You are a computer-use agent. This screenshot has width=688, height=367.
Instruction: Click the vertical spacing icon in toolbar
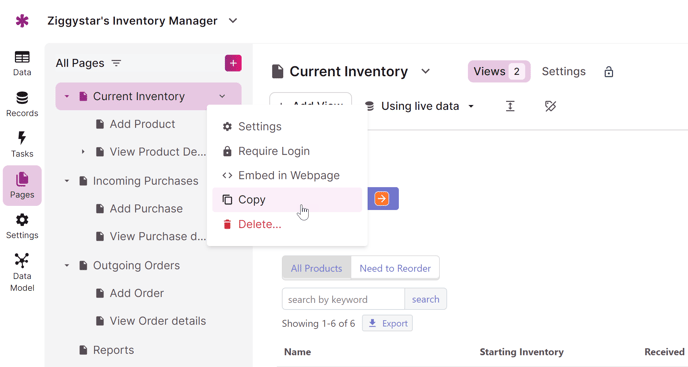pos(510,106)
